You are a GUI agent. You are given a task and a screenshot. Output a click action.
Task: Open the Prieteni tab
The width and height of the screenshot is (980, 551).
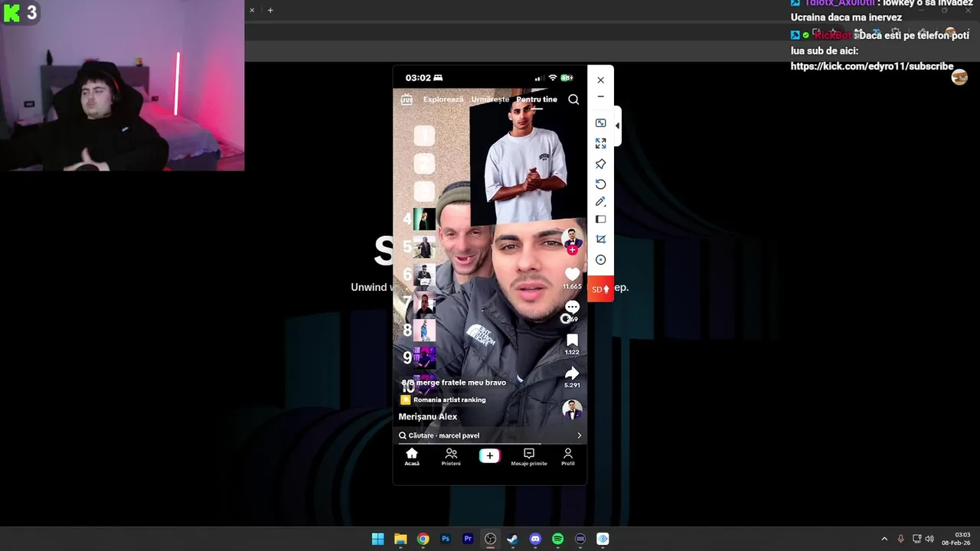tap(451, 457)
